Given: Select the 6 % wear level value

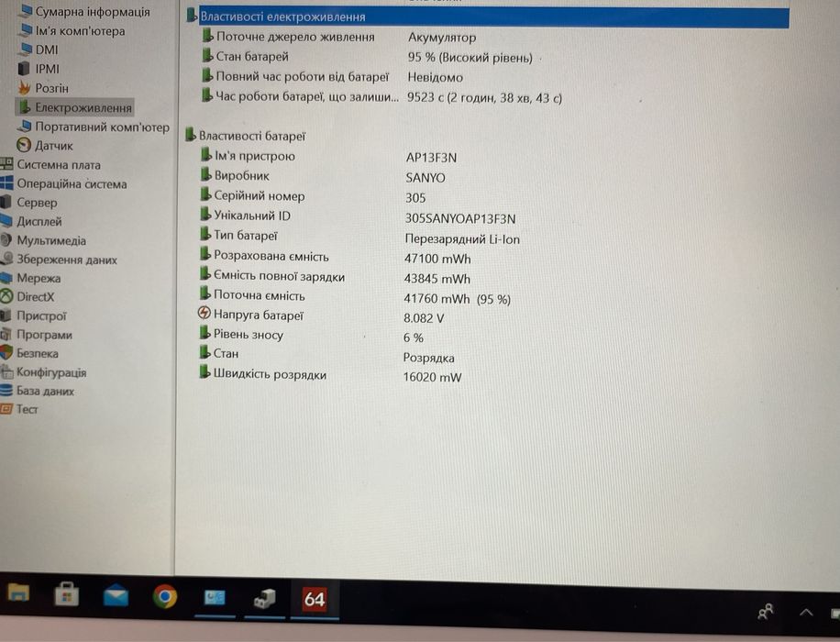Looking at the screenshot, I should tap(413, 338).
